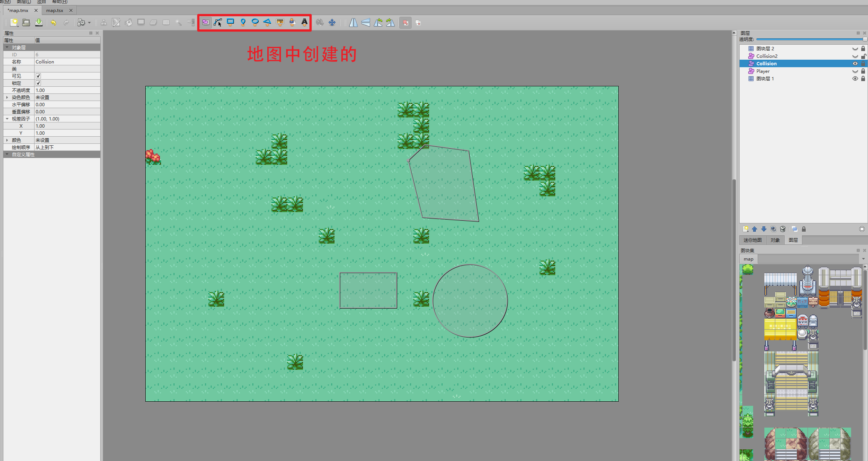Select the Insert Polygon tool
This screenshot has width=868, height=461.
tap(267, 23)
